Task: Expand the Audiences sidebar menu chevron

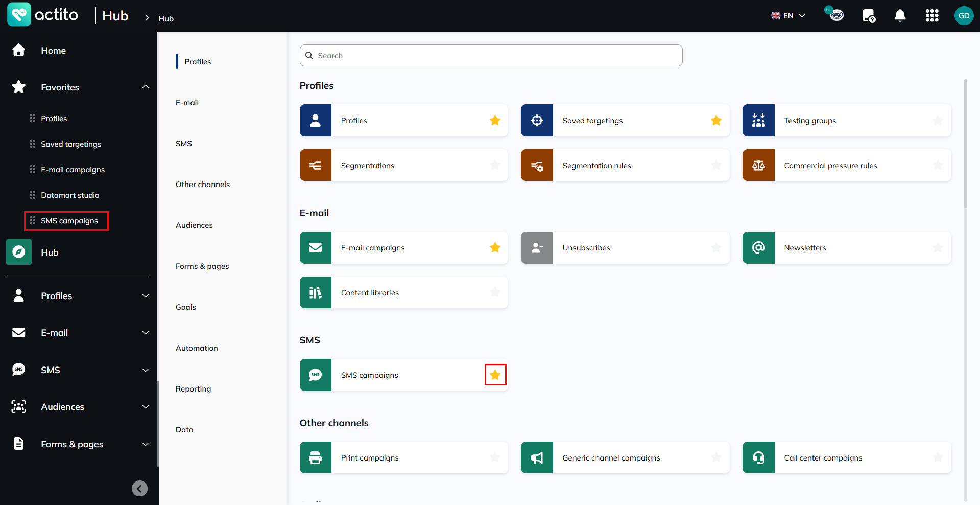Action: pos(146,407)
